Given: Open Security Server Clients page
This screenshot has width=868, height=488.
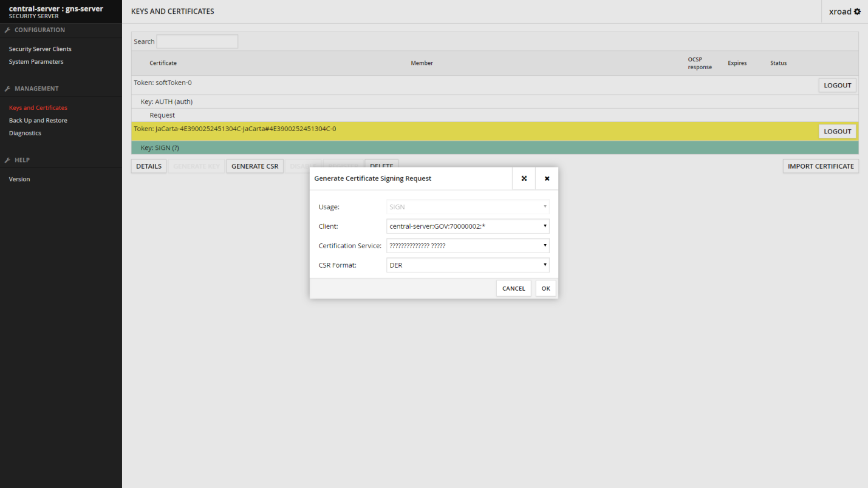Looking at the screenshot, I should 40,49.
